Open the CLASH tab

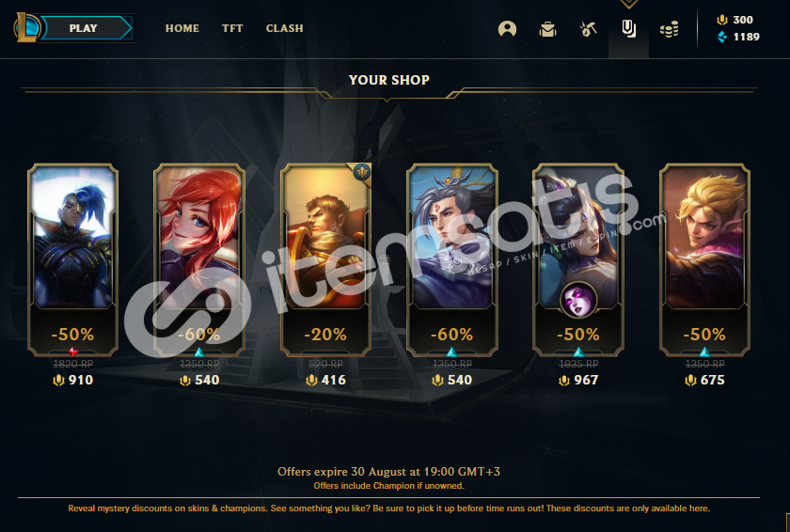pos(285,28)
